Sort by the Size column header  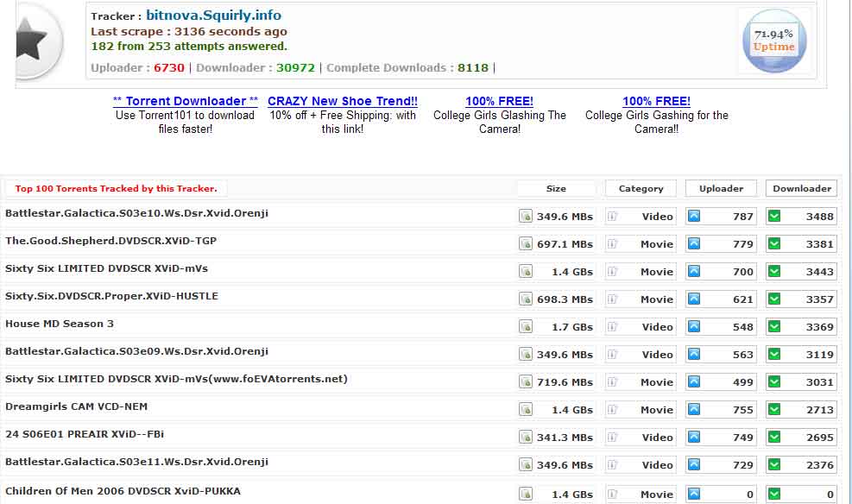pos(556,188)
